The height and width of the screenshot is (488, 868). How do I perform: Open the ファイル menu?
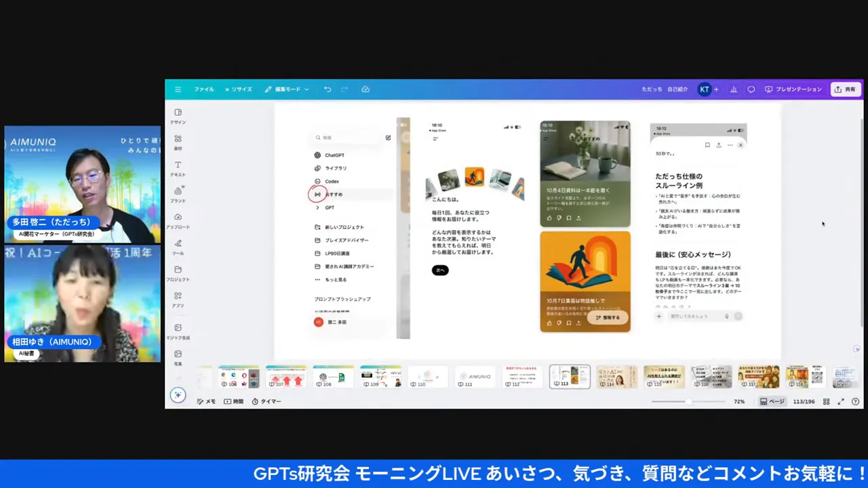pos(203,89)
